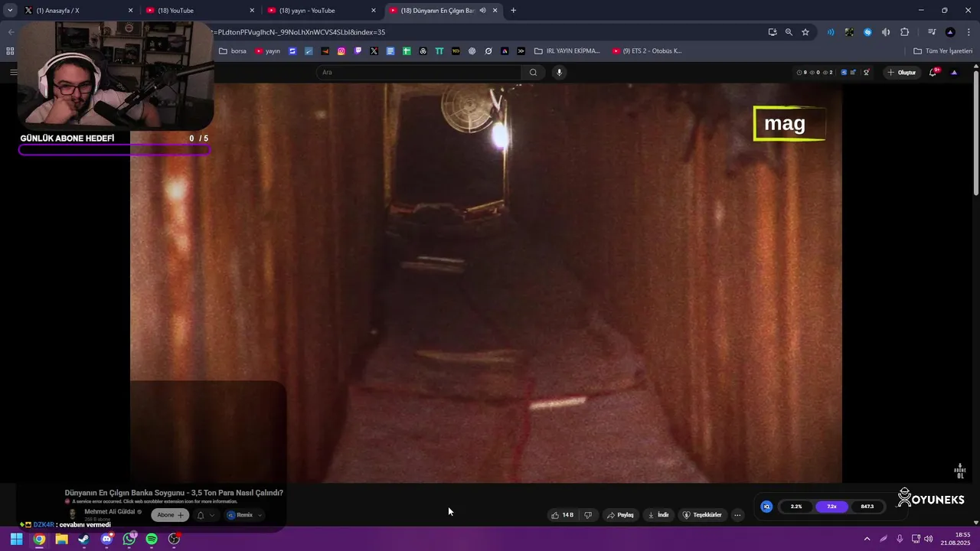
Task: Open File Explorer from the taskbar
Action: click(x=61, y=539)
